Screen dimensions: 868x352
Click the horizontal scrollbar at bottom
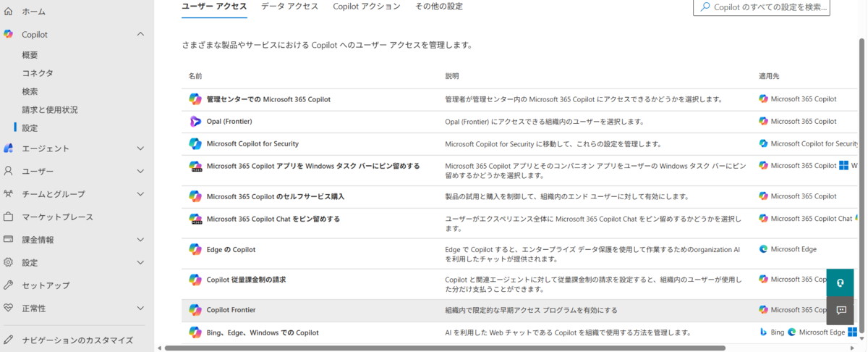445,348
